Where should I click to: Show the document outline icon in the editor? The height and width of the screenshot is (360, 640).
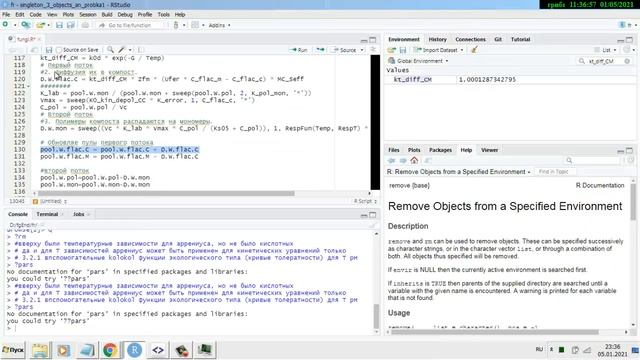pyautogui.click(x=373, y=50)
